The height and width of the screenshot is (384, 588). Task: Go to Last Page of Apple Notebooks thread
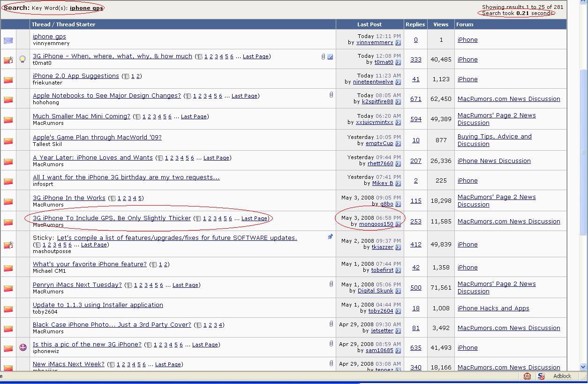point(244,96)
